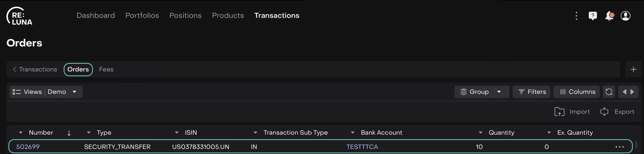Open the notifications bell

pyautogui.click(x=609, y=16)
